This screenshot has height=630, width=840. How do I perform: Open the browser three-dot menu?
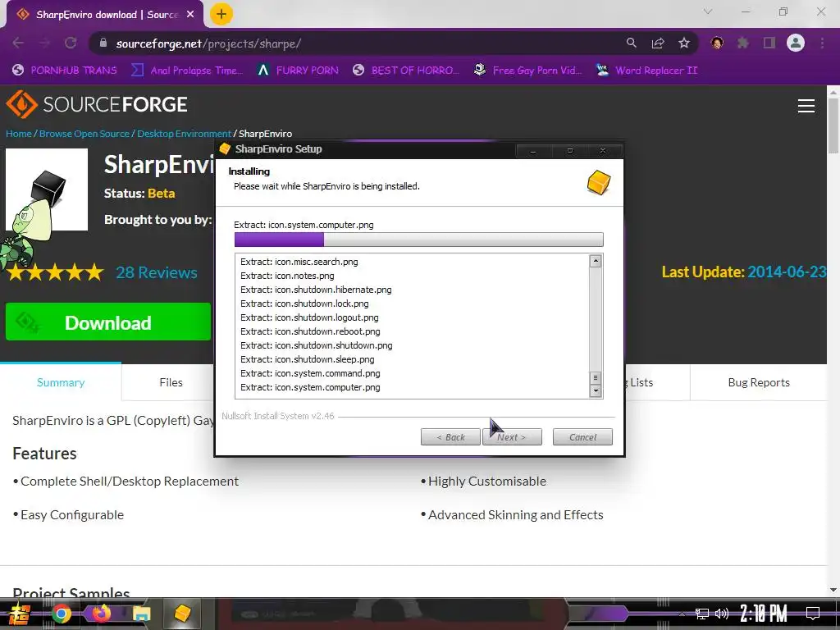pyautogui.click(x=822, y=43)
